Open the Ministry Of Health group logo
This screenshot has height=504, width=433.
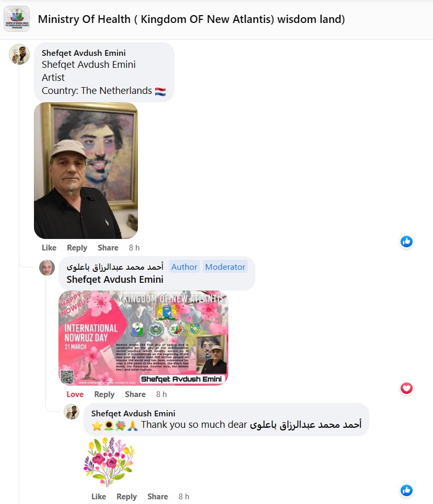17,19
